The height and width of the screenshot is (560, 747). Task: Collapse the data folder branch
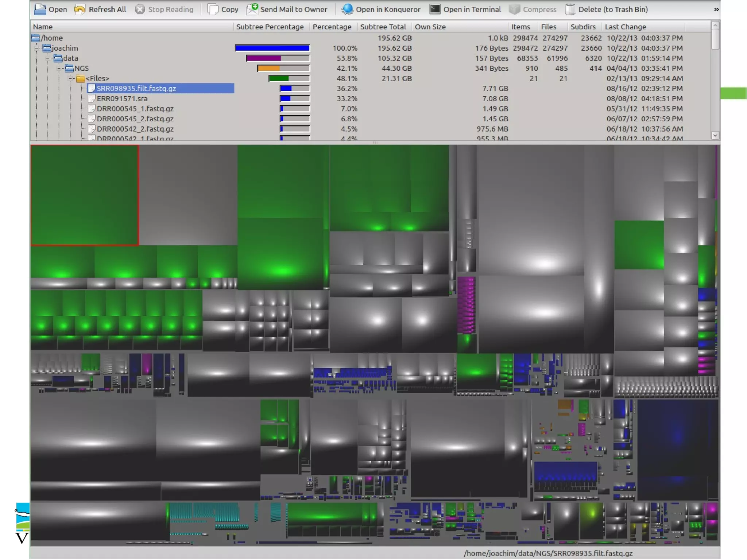coord(48,58)
